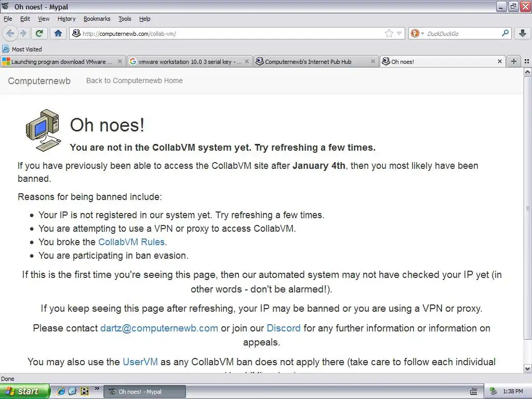Viewport: 532px width, 399px height.
Task: Click the bold January 4th text
Action: 319,166
